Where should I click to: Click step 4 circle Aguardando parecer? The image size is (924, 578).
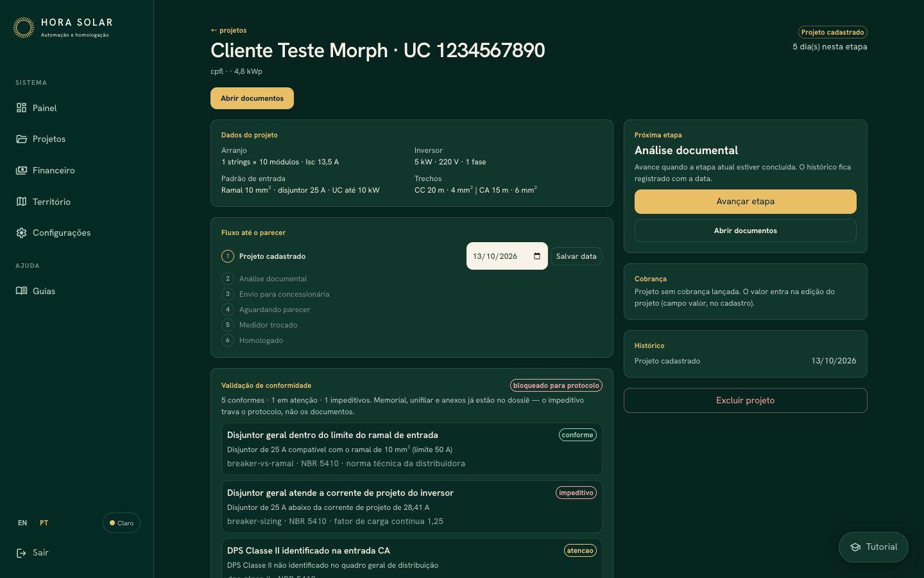click(228, 310)
